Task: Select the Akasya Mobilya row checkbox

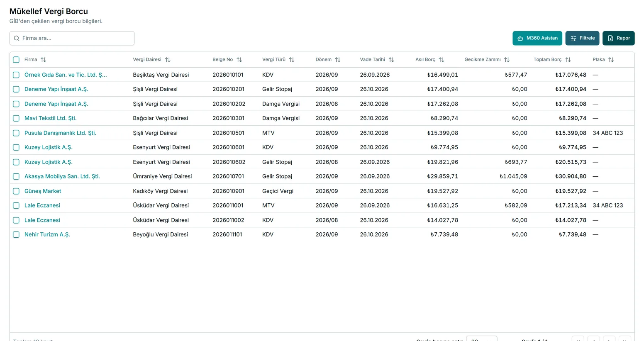Action: tap(16, 176)
